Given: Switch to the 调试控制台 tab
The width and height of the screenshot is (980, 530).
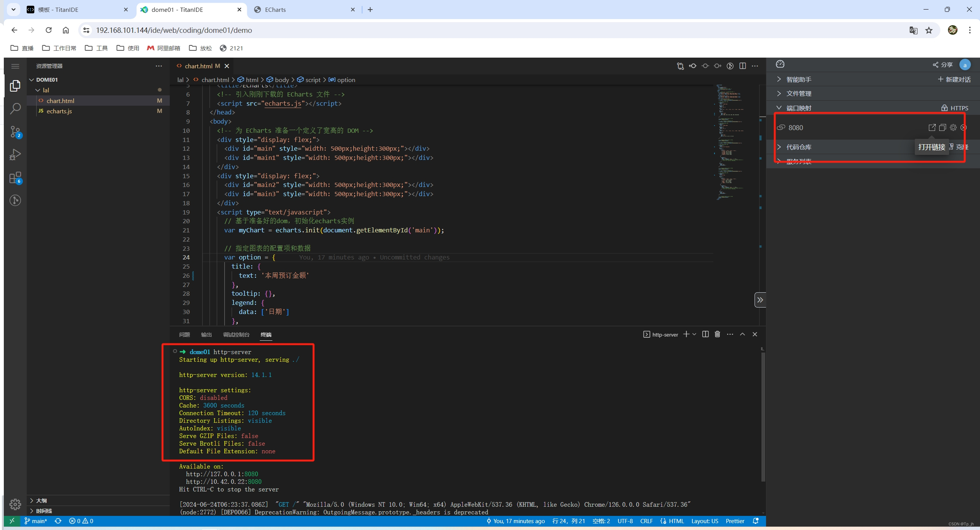Looking at the screenshot, I should [236, 335].
